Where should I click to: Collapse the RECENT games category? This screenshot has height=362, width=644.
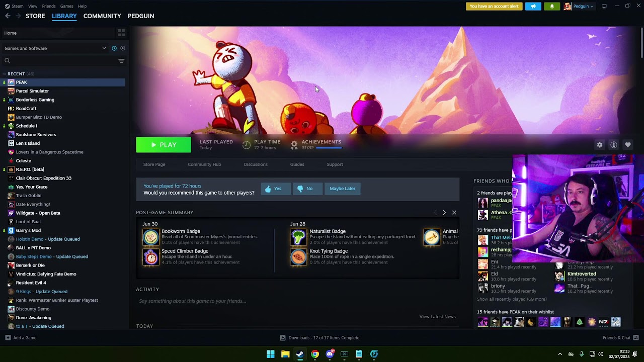[4, 74]
